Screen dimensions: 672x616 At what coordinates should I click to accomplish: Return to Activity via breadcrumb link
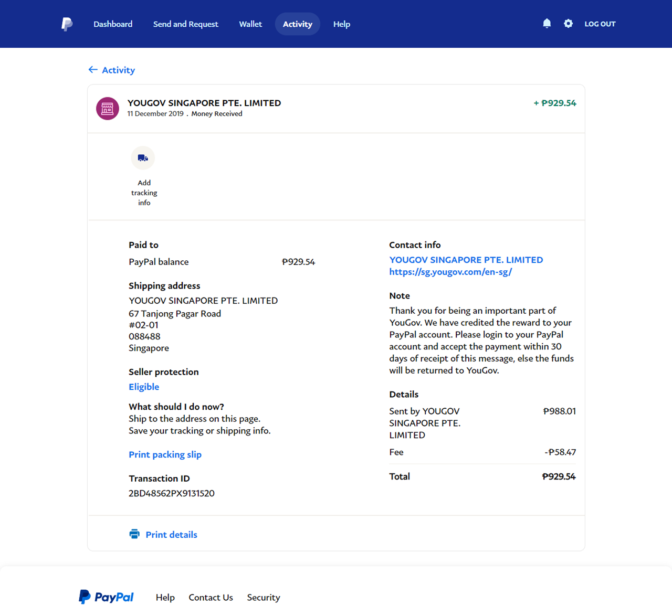(118, 70)
